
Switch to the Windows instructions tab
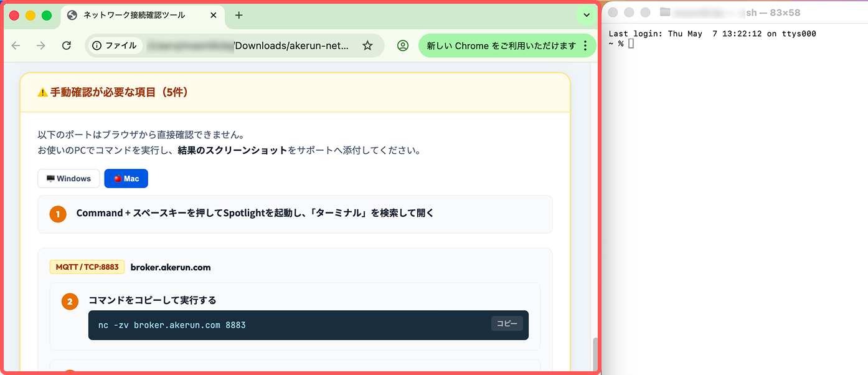click(68, 179)
